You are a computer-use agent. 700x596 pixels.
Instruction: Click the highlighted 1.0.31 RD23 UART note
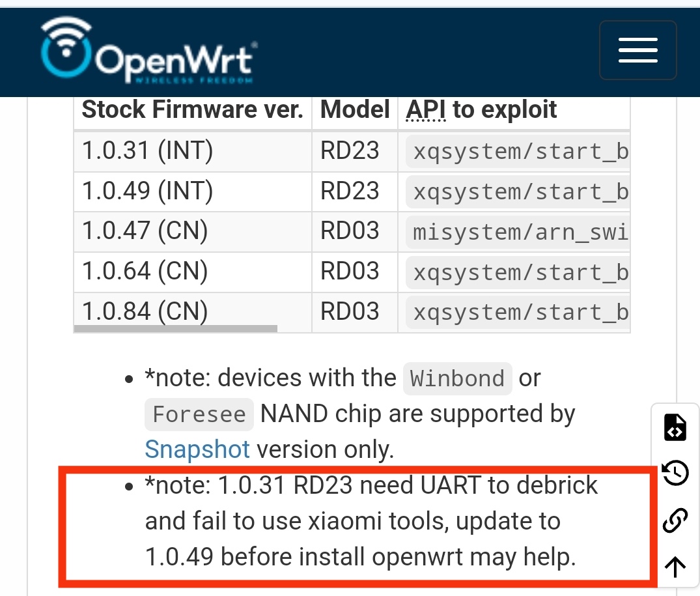click(360, 521)
